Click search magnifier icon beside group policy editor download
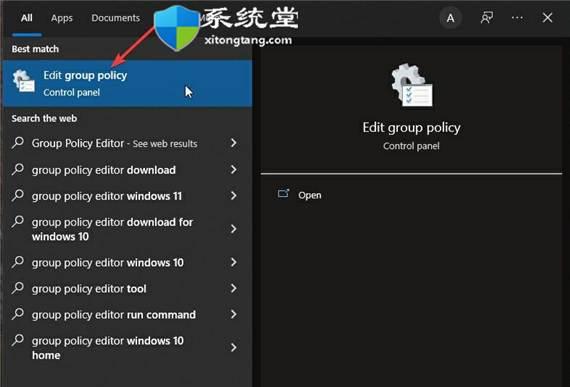Viewport: 570px width, 387px height. [x=17, y=169]
